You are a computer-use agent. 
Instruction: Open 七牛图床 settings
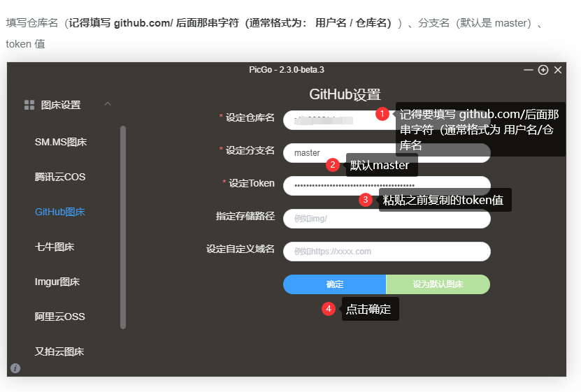[x=55, y=247]
